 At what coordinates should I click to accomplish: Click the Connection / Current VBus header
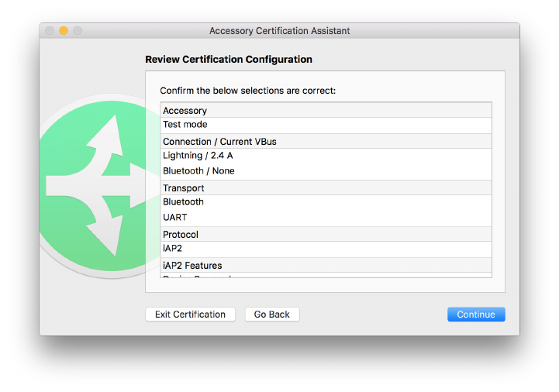326,142
